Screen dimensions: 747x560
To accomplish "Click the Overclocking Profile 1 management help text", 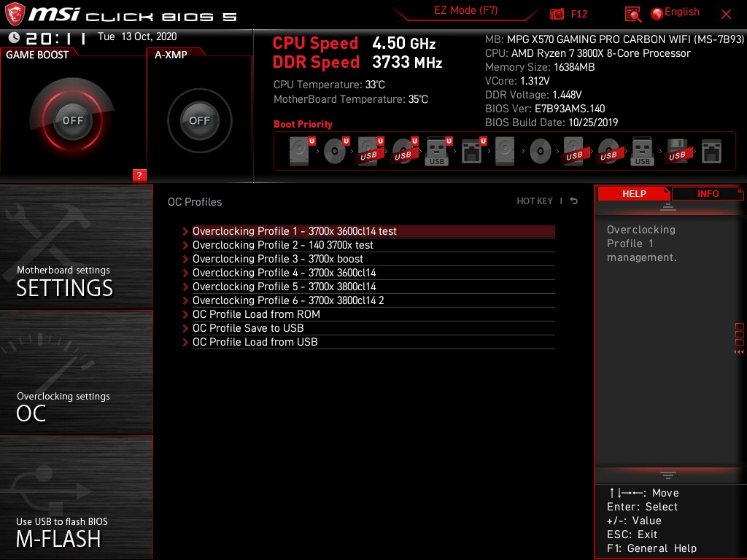I will tap(641, 244).
